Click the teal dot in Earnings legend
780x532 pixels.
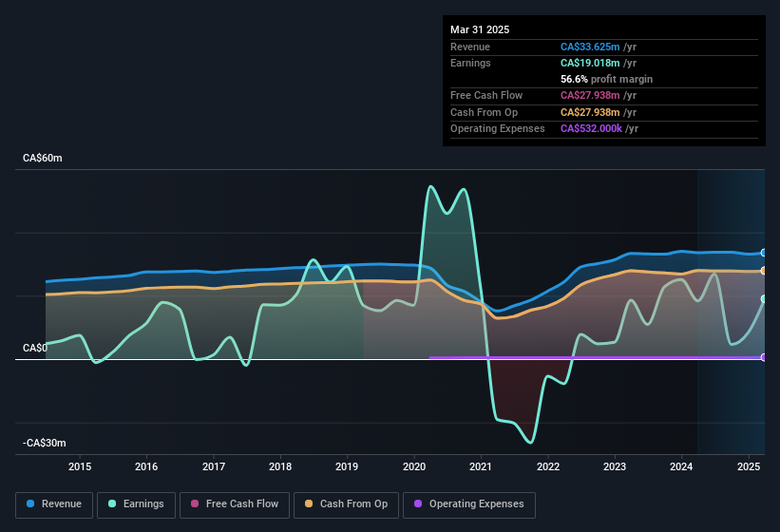coord(112,503)
